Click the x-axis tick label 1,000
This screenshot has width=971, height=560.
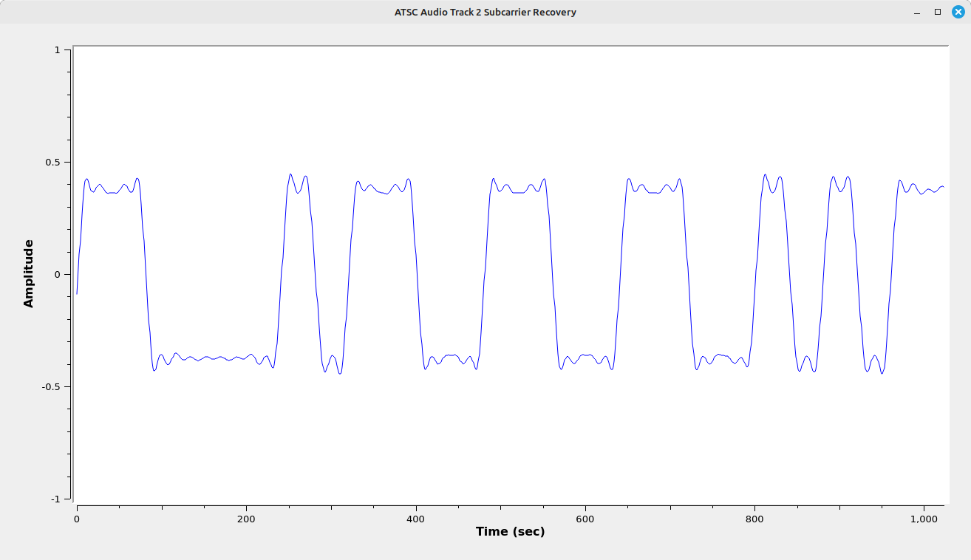(x=924, y=519)
